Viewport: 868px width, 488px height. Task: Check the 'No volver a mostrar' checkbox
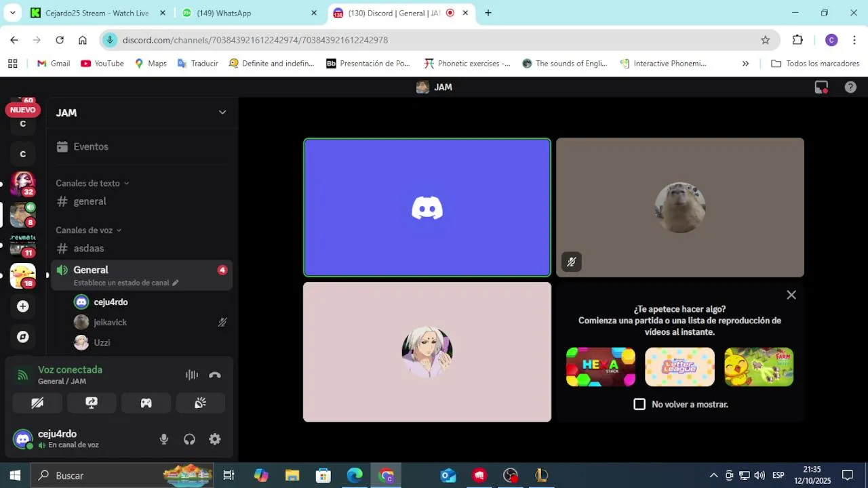pyautogui.click(x=639, y=404)
